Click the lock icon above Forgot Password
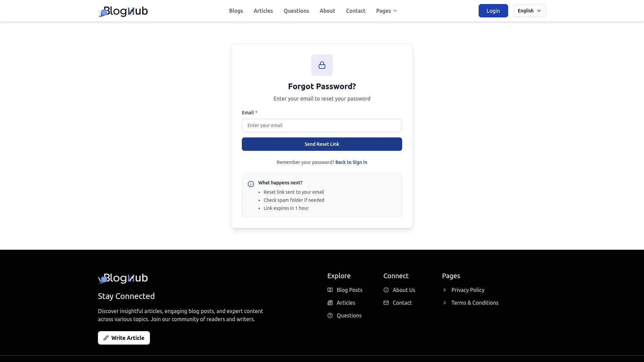Viewport: 644px width, 362px height. (322, 65)
